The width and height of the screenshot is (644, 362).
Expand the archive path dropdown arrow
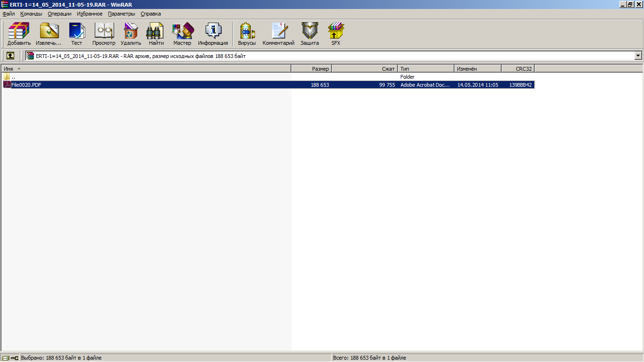pyautogui.click(x=638, y=56)
